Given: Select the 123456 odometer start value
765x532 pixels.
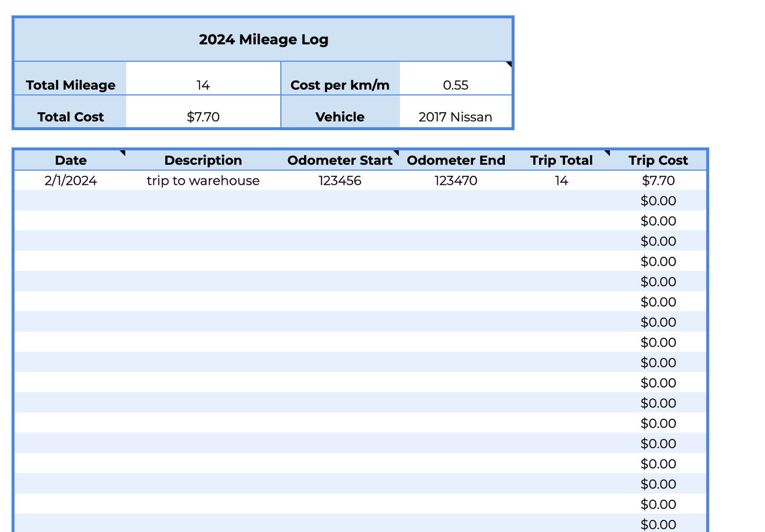Looking at the screenshot, I should coord(340,181).
